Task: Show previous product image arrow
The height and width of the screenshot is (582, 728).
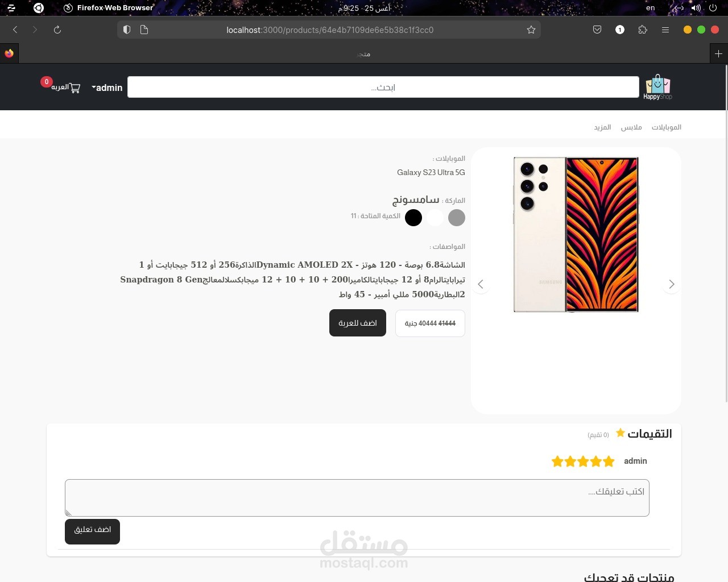Action: [x=481, y=284]
